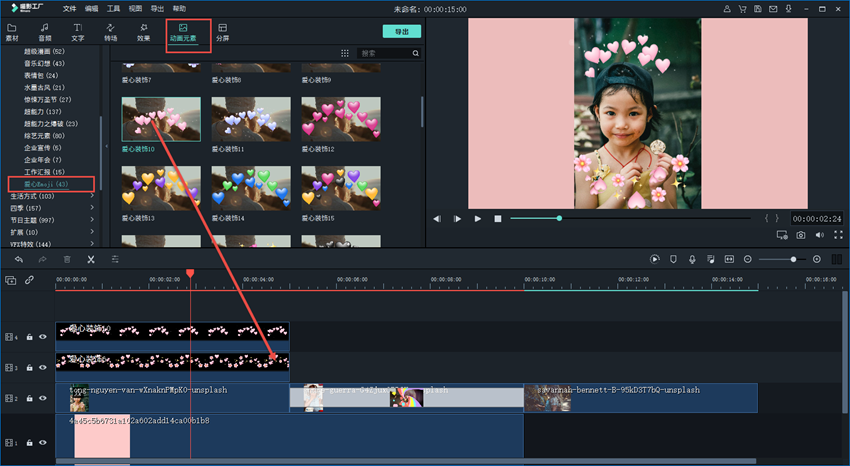Switch the media library to grid view
This screenshot has width=850, height=466.
[x=345, y=53]
